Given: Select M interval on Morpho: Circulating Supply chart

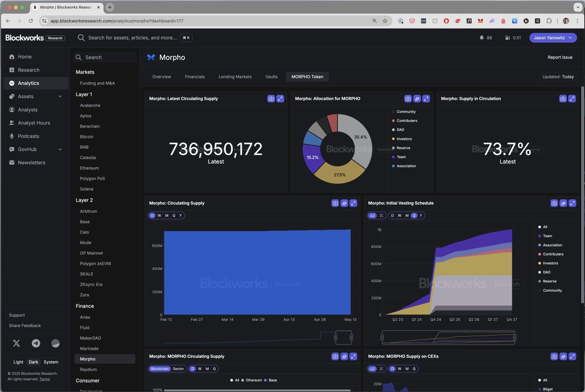Looking at the screenshot, I should (x=167, y=216).
